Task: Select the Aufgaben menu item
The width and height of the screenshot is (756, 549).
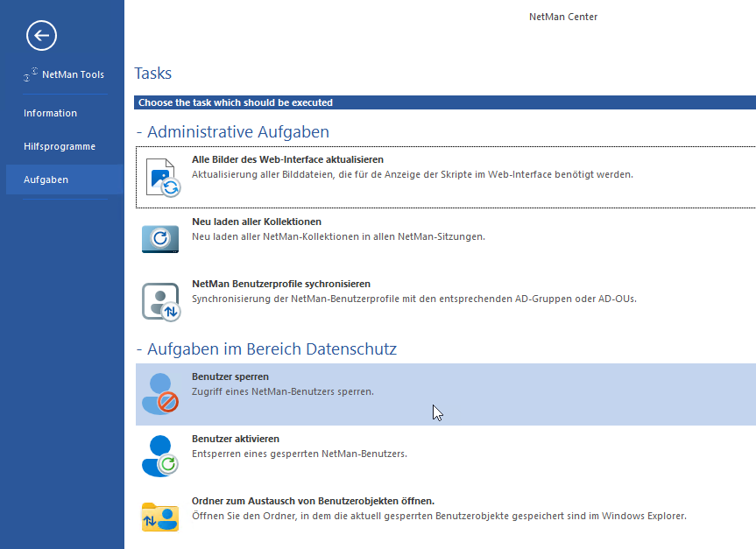Action: [x=65, y=179]
